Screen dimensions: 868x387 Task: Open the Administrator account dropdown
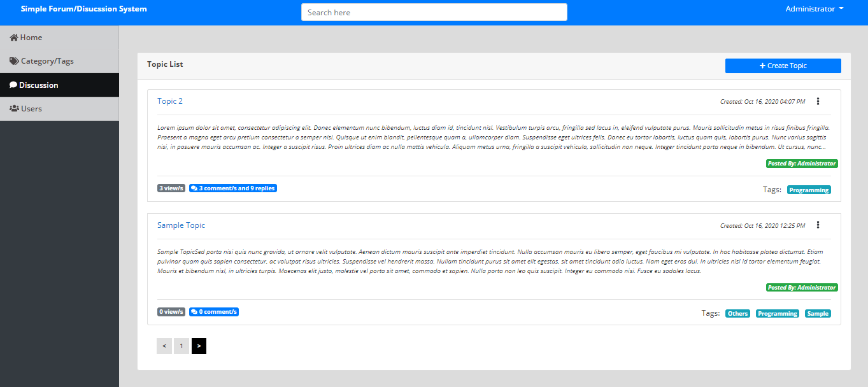click(x=814, y=8)
